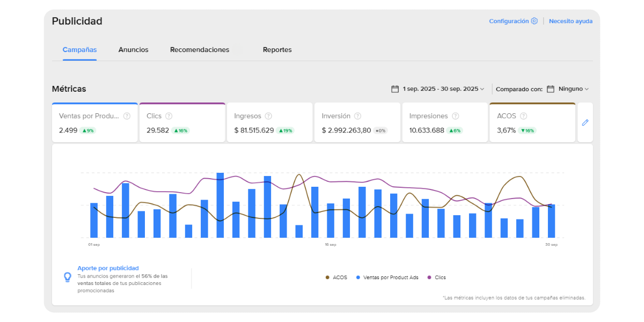
Task: Switch to the Anuncios tab
Action: pyautogui.click(x=133, y=50)
